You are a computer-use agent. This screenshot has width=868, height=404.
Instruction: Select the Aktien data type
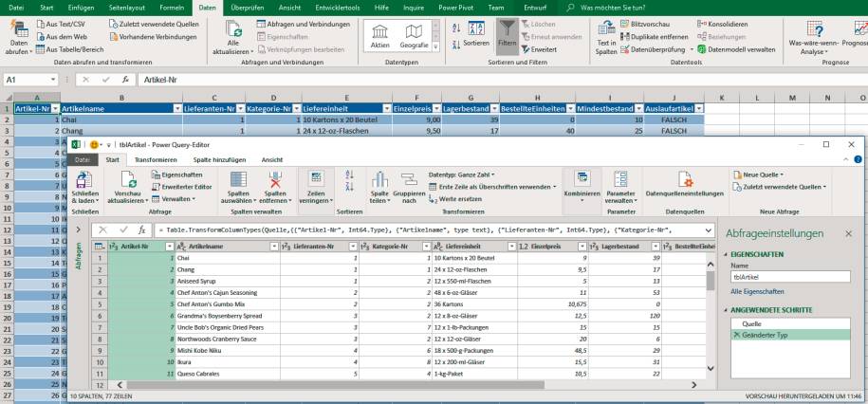[380, 37]
